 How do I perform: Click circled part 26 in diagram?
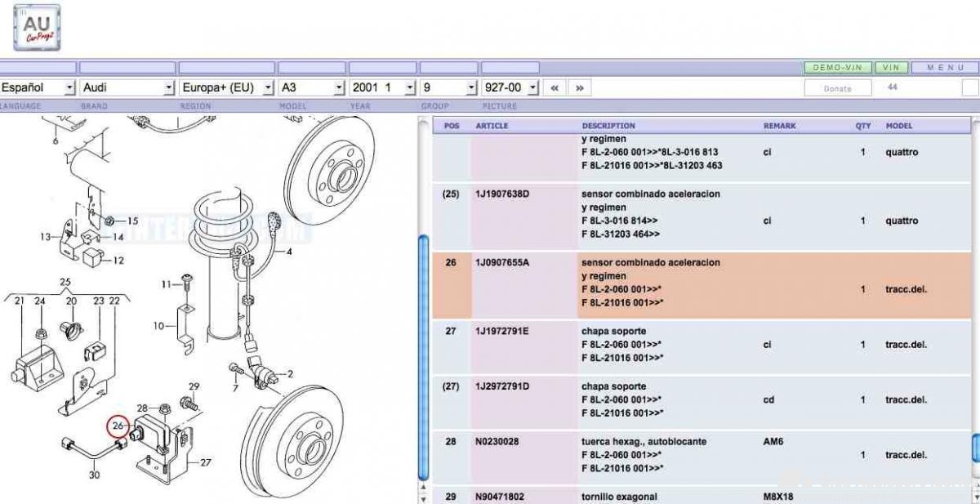point(118,426)
